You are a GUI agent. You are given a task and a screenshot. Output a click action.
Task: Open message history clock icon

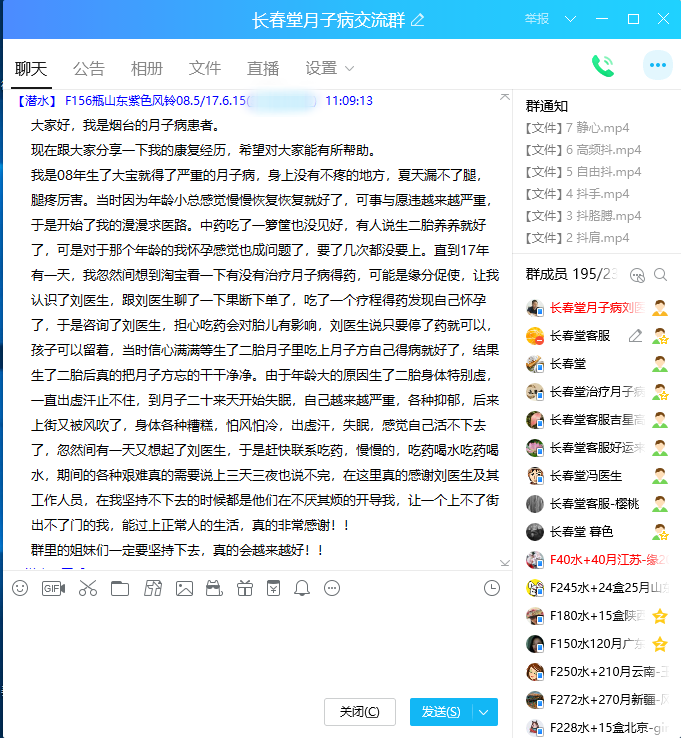pyautogui.click(x=491, y=588)
